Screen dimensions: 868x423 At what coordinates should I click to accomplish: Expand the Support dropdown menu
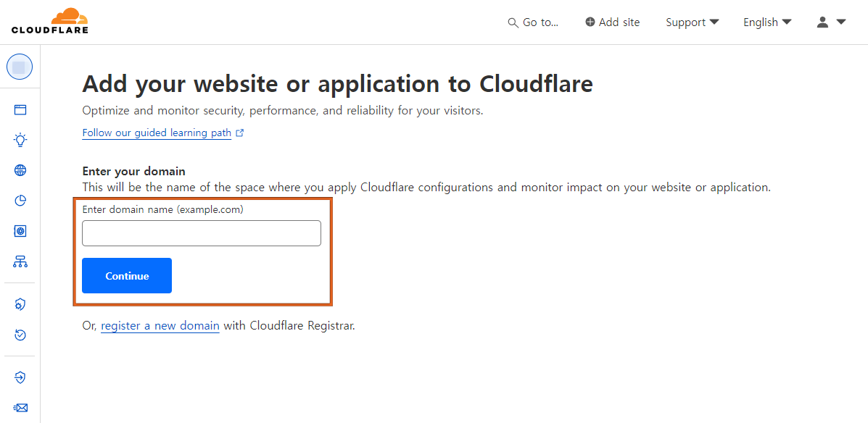tap(692, 22)
